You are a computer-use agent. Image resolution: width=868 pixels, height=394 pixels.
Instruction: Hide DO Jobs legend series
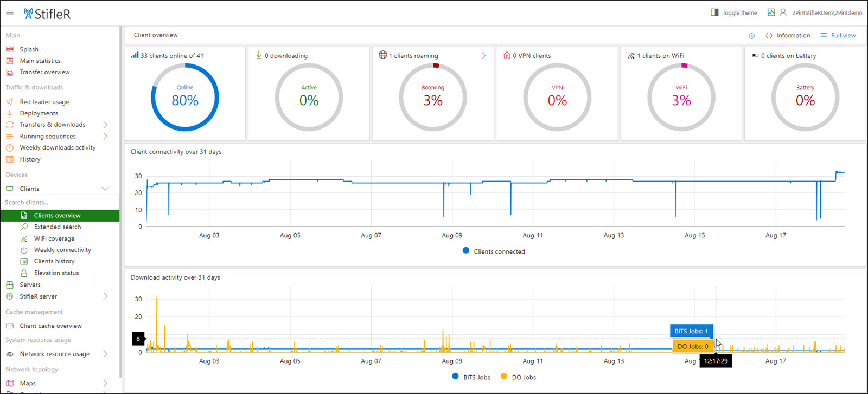coord(518,377)
